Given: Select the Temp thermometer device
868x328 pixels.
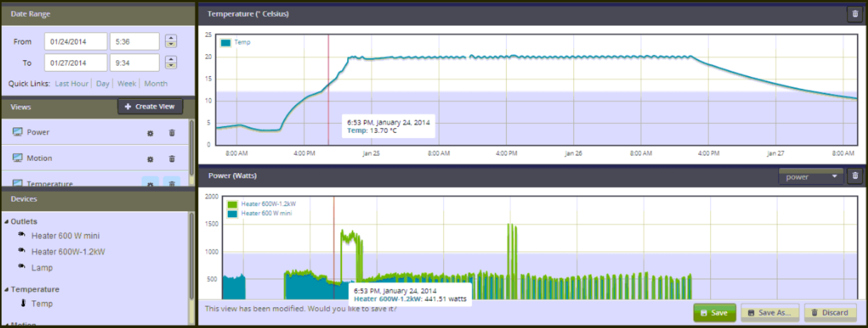Looking at the screenshot, I should 42,304.
